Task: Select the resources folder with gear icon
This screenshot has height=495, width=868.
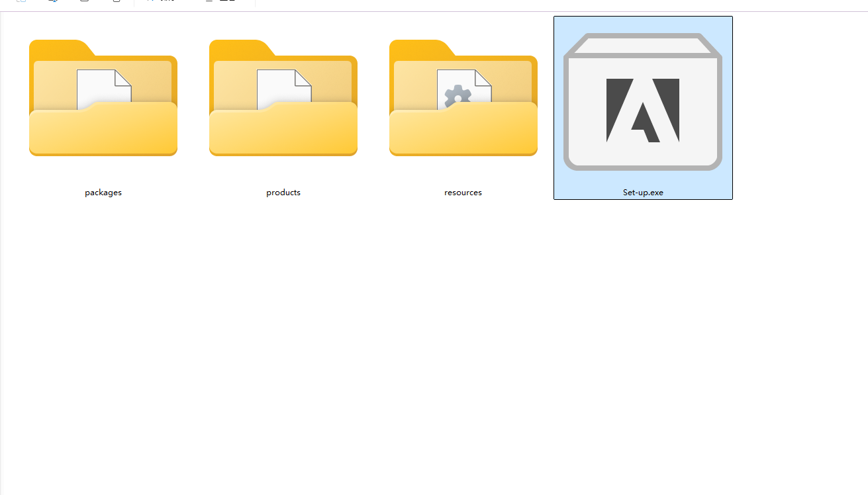Action: (463, 98)
